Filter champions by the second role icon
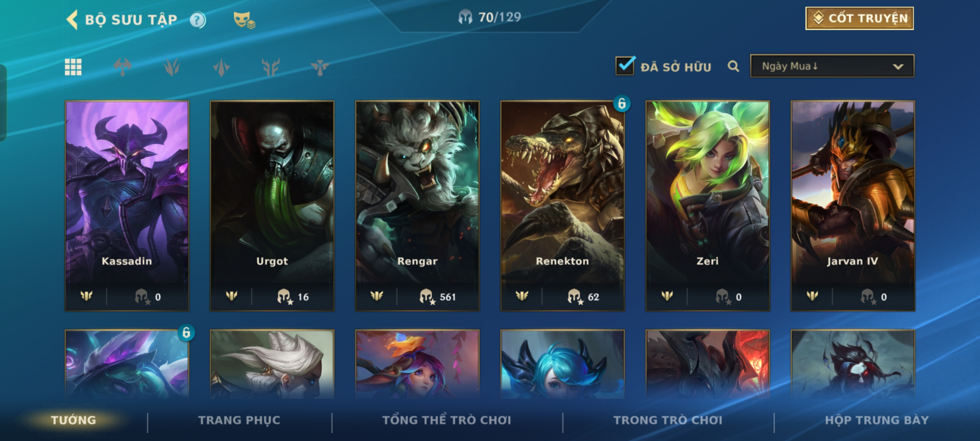This screenshot has width=980, height=441. (x=172, y=67)
